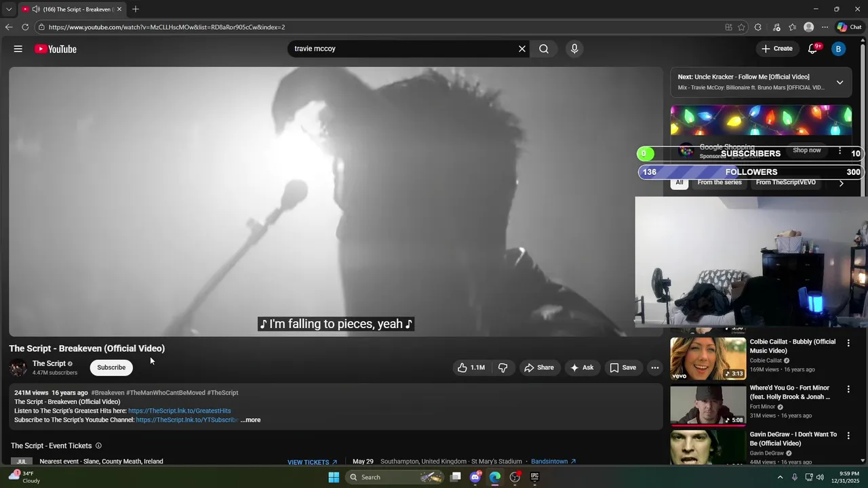The width and height of the screenshot is (868, 488).
Task: Open the GreatestHits link
Action: tap(180, 411)
